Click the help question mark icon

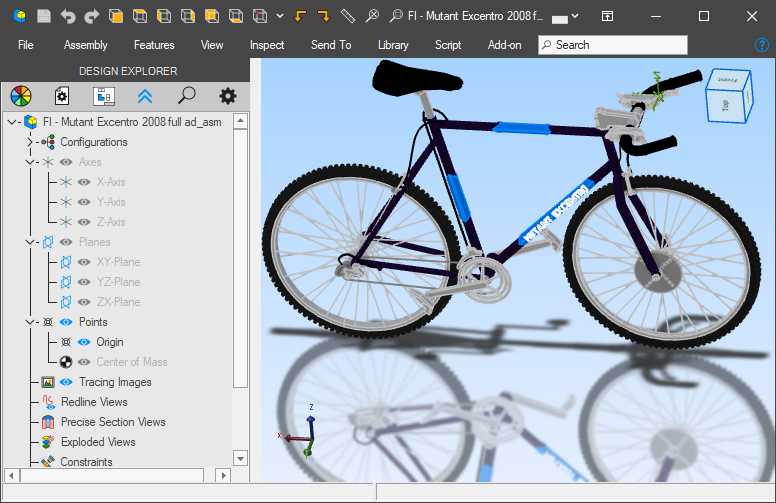click(762, 45)
